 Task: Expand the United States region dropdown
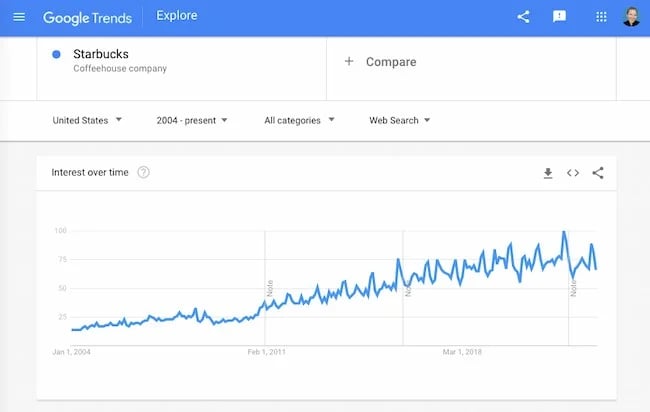tap(87, 120)
